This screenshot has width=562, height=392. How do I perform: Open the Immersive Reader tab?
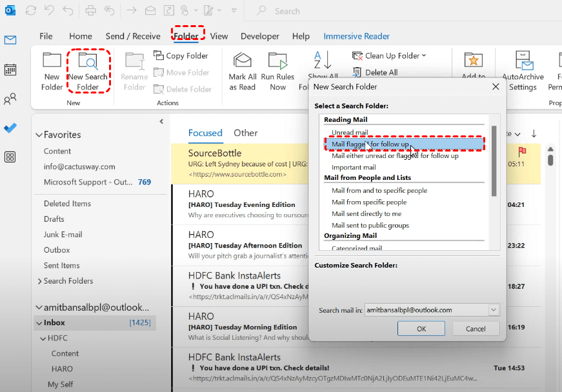point(357,36)
